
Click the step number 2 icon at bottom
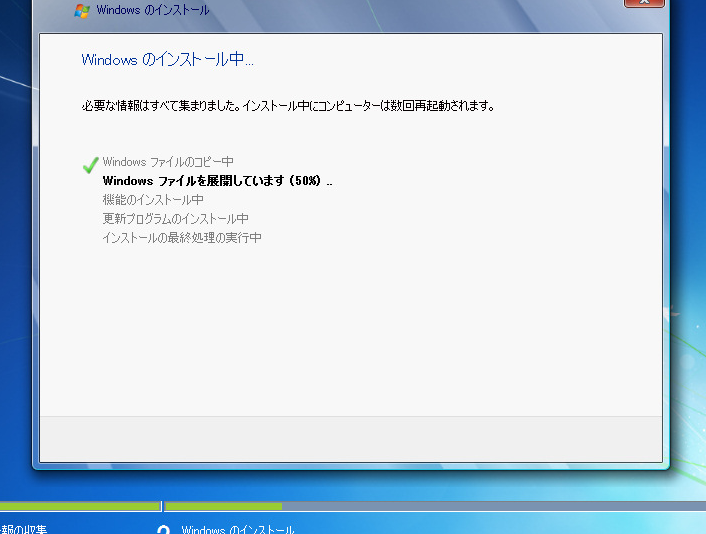pyautogui.click(x=163, y=529)
